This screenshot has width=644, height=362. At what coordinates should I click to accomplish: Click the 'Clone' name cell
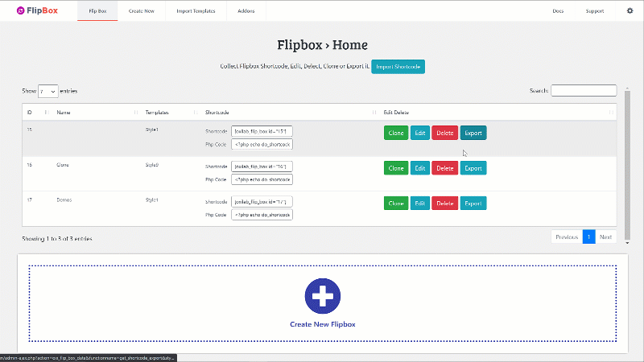click(x=63, y=165)
